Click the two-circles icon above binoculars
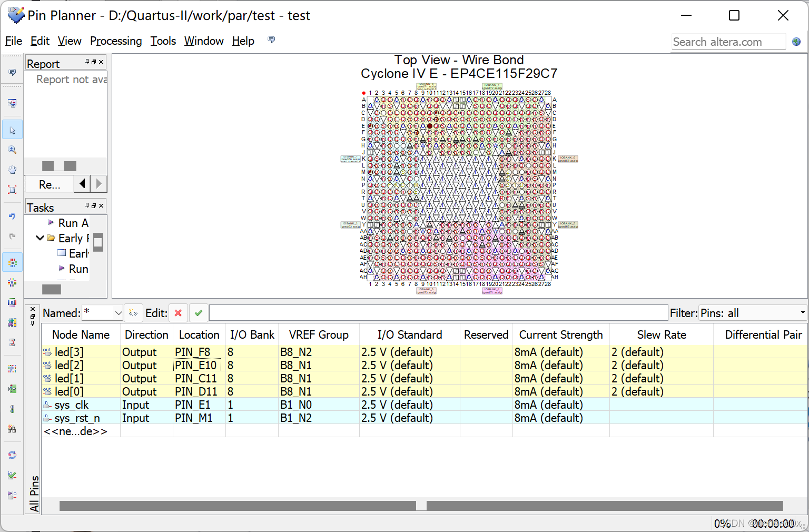This screenshot has height=532, width=809. pyautogui.click(x=12, y=409)
